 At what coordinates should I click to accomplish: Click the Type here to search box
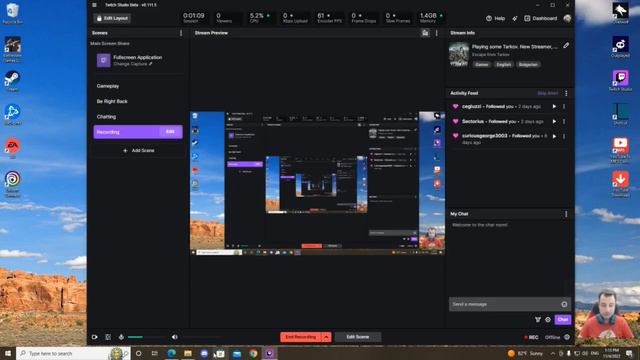(73, 353)
